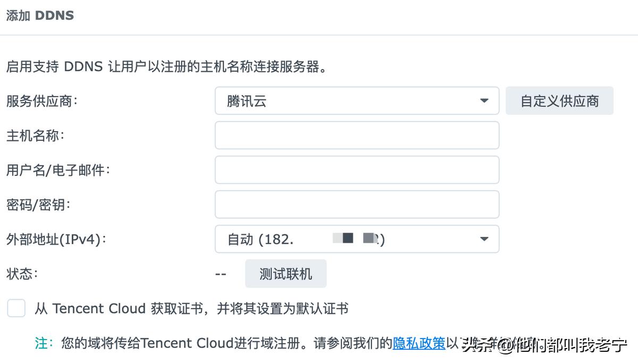Image resolution: width=638 pixels, height=364 pixels.
Task: Click the 自定义供应商 button
Action: [559, 100]
